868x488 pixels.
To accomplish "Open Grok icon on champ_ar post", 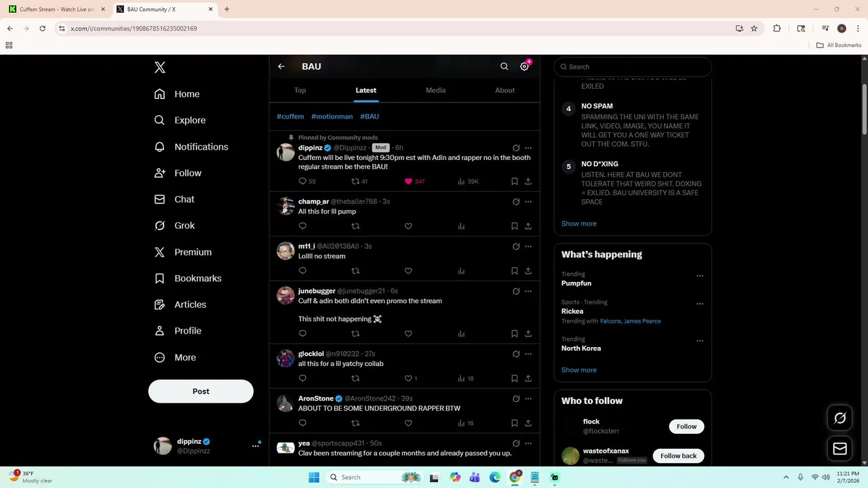I will pos(516,201).
